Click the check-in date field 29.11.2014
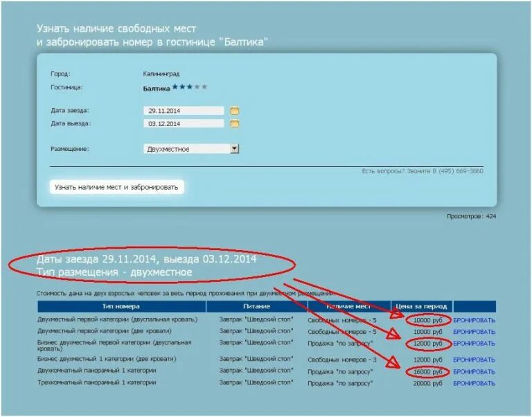The image size is (532, 417). click(184, 111)
